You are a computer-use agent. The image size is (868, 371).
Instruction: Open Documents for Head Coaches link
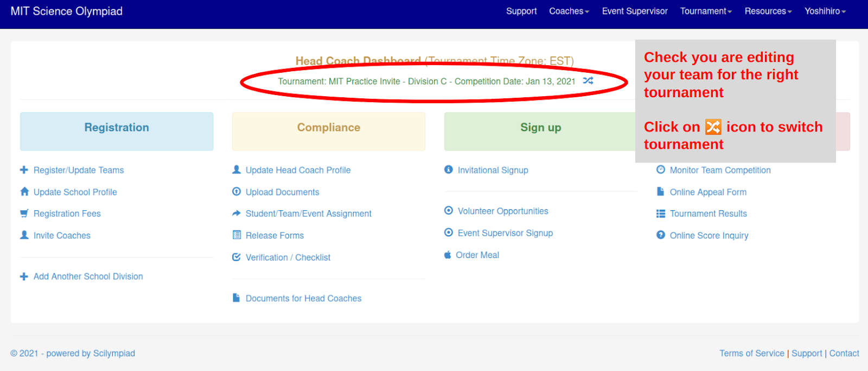click(304, 298)
